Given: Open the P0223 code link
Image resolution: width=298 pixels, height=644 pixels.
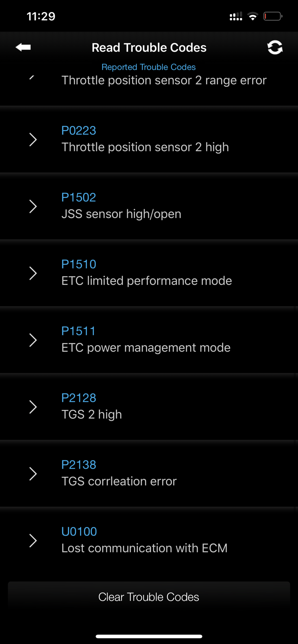Looking at the screenshot, I should (79, 131).
